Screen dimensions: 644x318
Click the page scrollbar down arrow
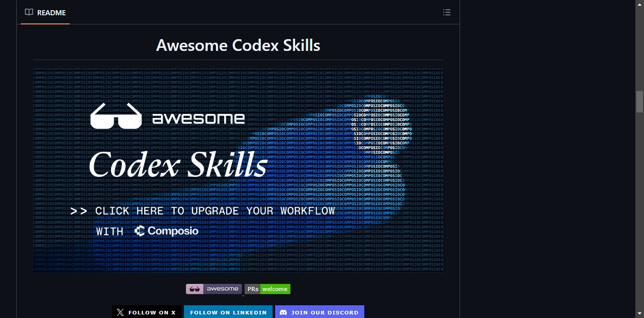tap(639, 313)
